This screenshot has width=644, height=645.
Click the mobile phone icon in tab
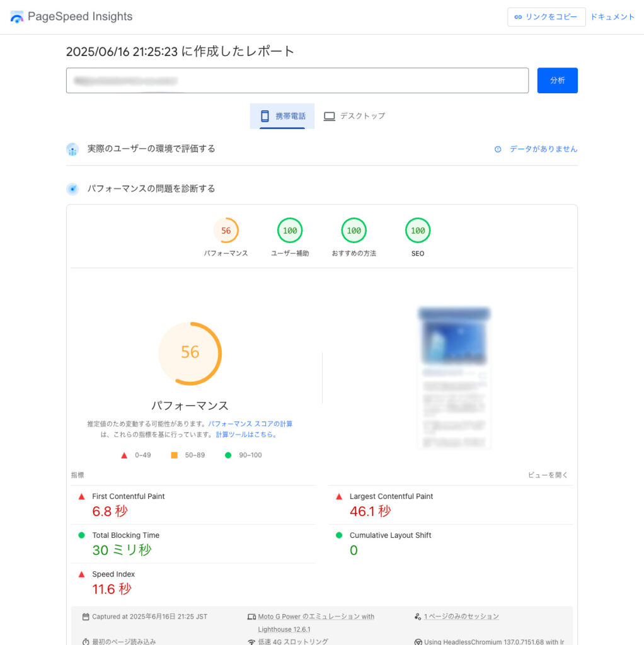(265, 116)
